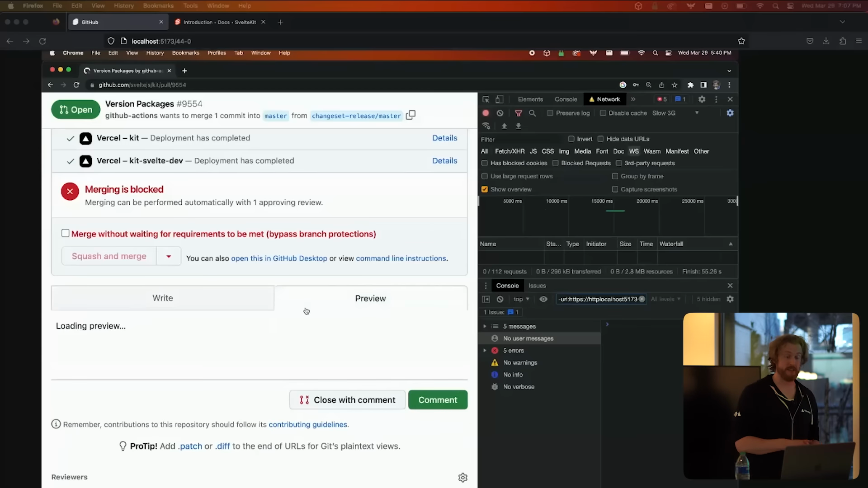Open the Reviewers gear settings icon
Screen dimensions: 868x488
(462, 478)
